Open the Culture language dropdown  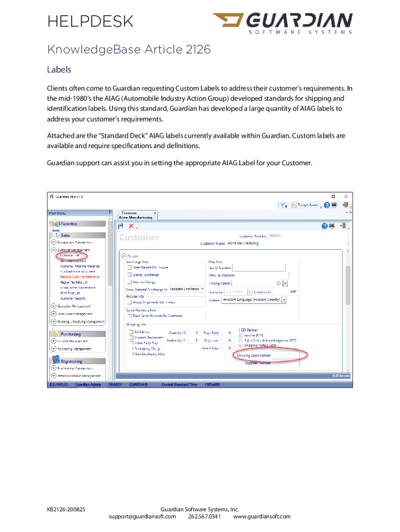pyautogui.click(x=285, y=300)
